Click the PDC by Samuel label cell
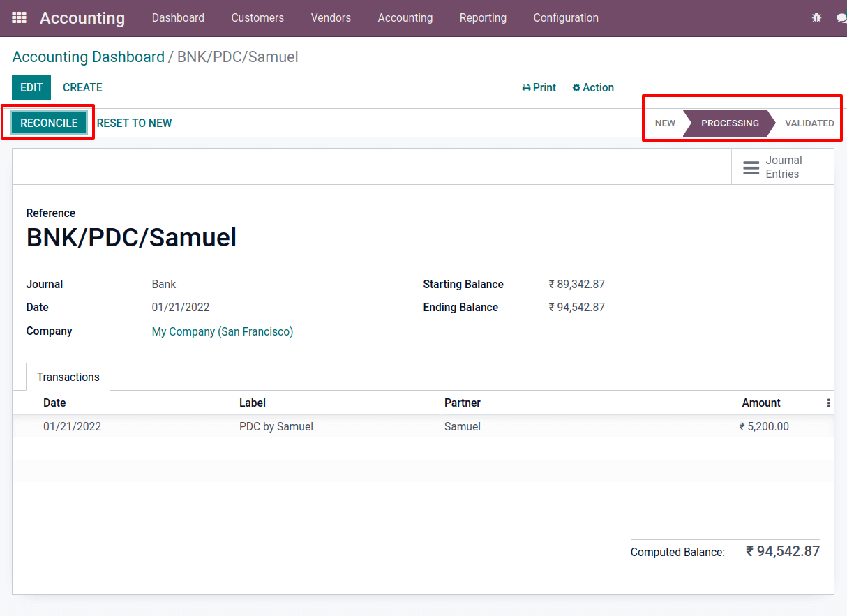 276,426
